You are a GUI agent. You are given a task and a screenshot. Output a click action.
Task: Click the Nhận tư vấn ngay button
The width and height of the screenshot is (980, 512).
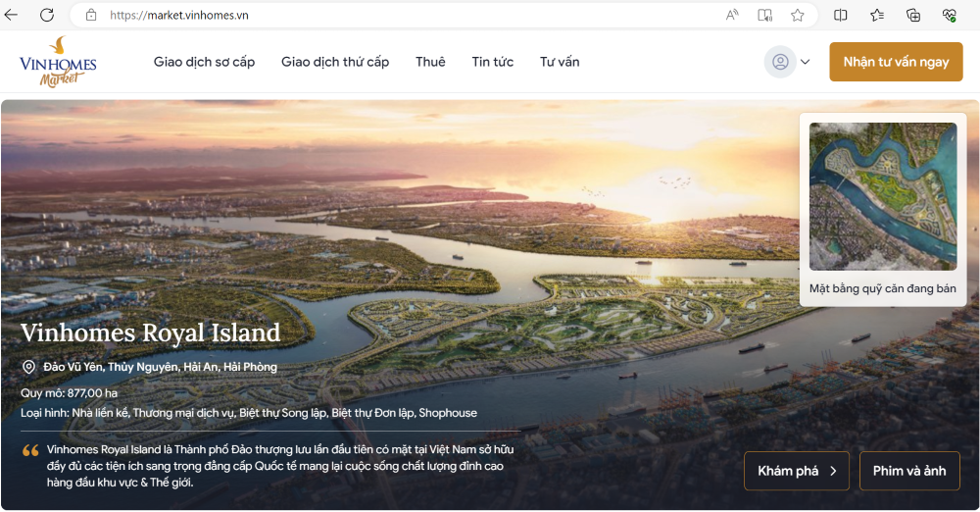click(896, 62)
